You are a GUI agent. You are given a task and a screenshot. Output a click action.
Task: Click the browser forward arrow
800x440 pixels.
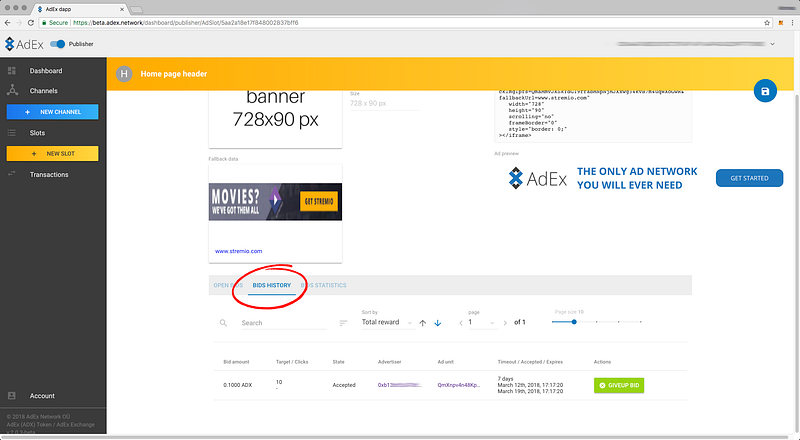(x=19, y=22)
